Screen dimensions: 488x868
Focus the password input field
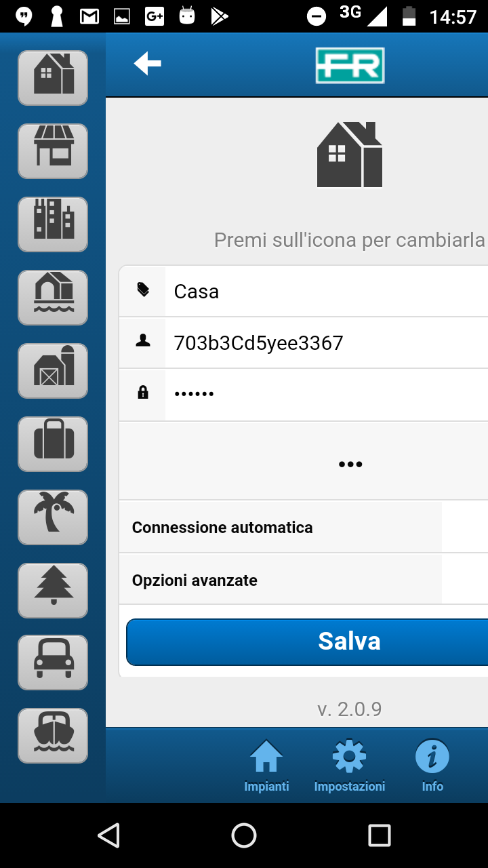coord(325,394)
